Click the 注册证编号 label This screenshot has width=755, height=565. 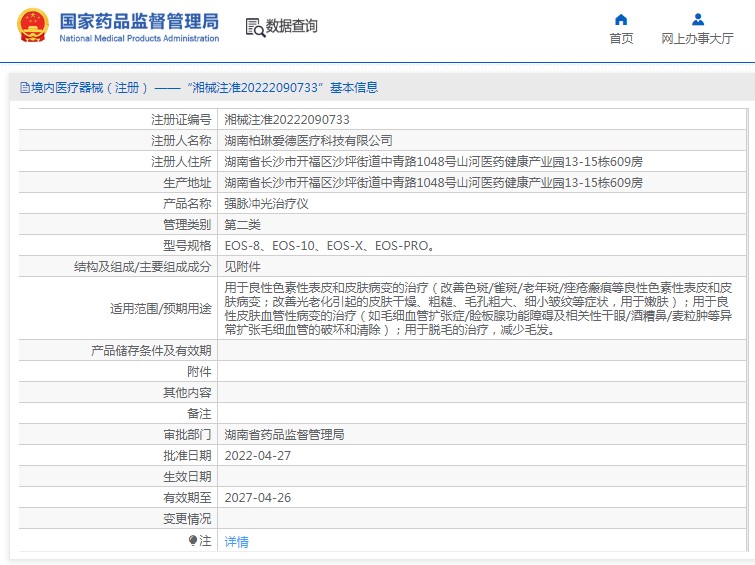(181, 119)
